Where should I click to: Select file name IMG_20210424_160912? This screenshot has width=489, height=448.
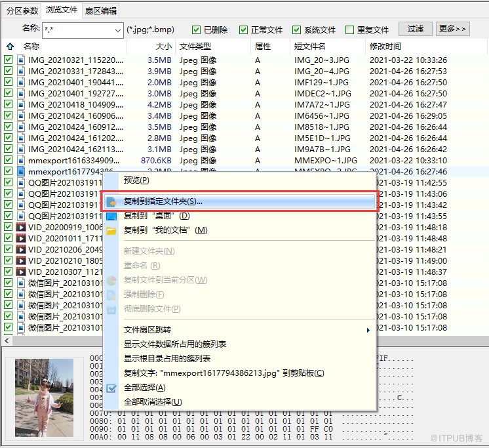tap(75, 127)
